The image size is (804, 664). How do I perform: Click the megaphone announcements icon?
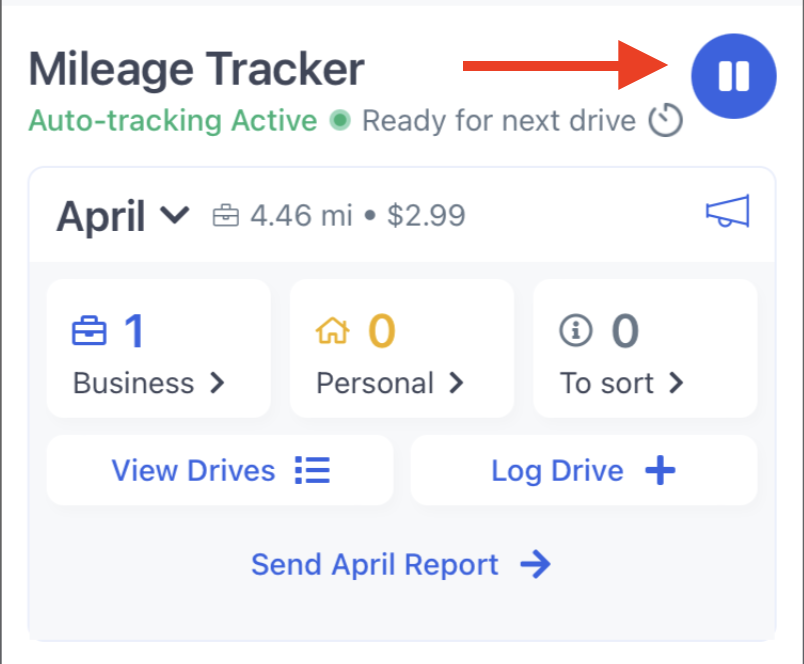(728, 211)
